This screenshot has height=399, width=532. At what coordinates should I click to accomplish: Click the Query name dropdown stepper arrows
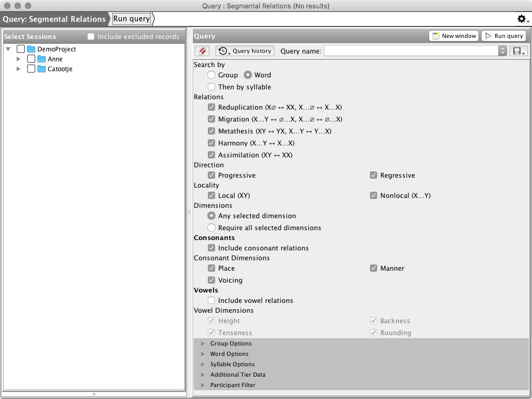(502, 50)
